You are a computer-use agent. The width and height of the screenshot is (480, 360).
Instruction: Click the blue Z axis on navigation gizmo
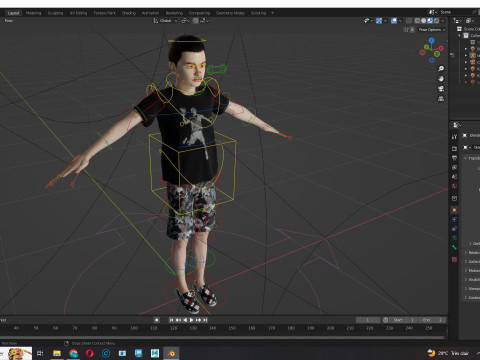click(x=432, y=40)
